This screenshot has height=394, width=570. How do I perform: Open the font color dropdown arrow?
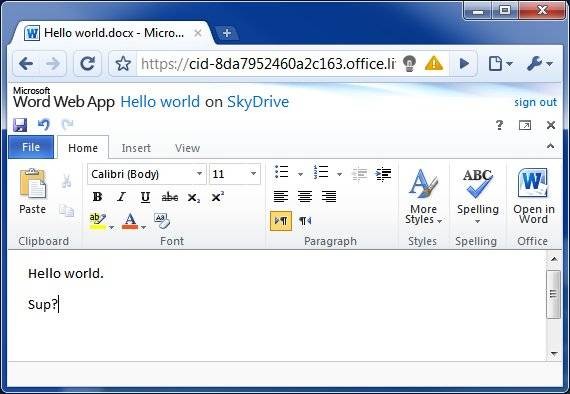pyautogui.click(x=144, y=227)
